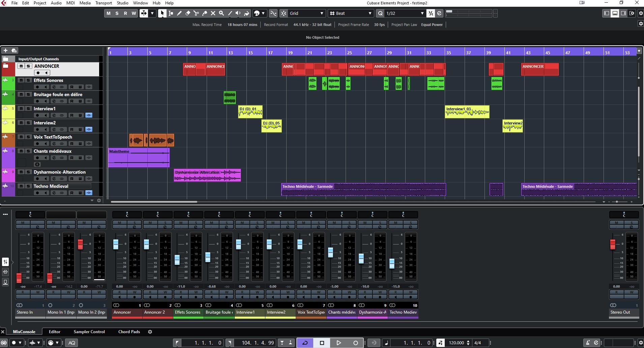
Task: Select the Mainthem audio clip
Action: 139,157
